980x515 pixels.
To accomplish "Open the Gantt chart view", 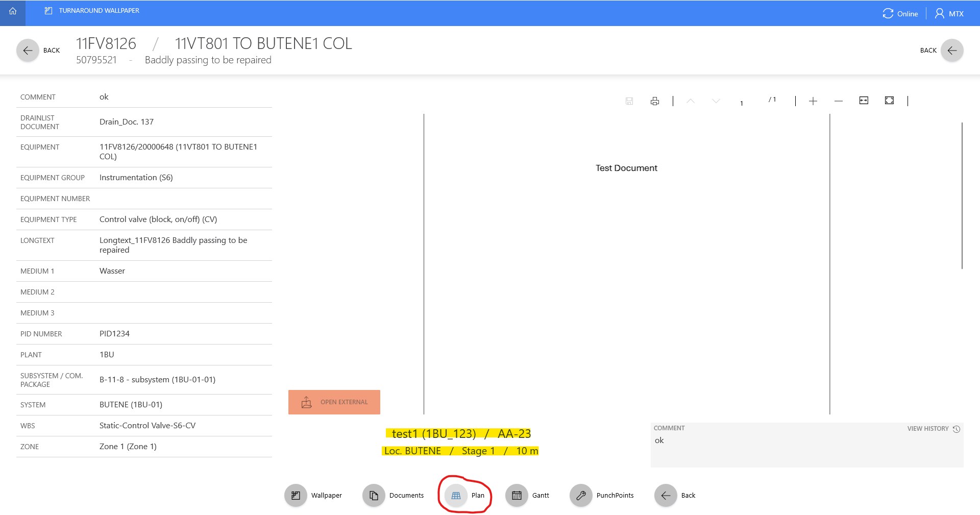I will (517, 495).
